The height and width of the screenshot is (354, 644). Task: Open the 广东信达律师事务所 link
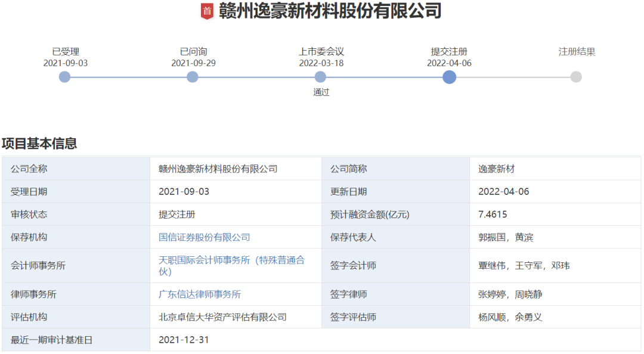[x=200, y=294]
